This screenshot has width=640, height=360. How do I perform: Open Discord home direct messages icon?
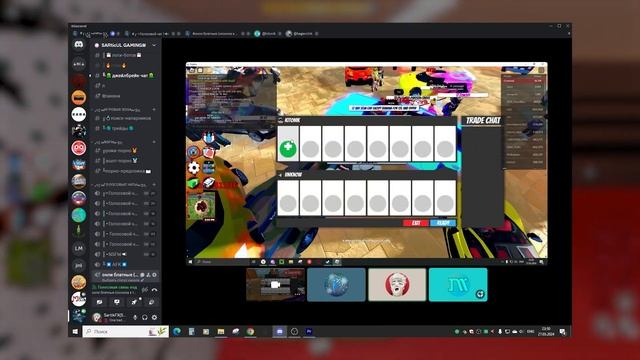[x=79, y=44]
